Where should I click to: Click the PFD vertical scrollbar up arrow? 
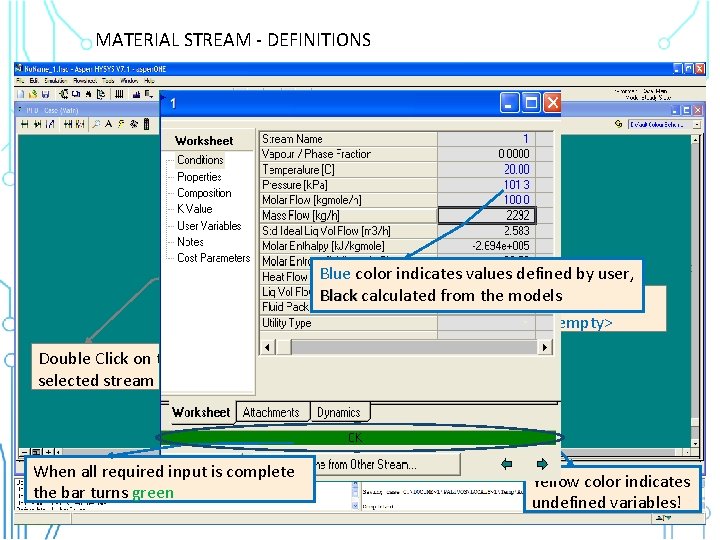pos(696,139)
